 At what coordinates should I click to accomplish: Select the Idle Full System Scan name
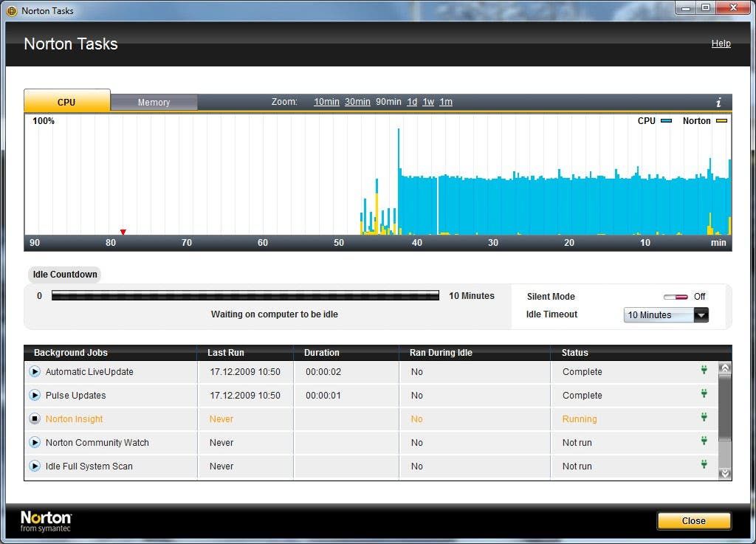click(x=89, y=466)
